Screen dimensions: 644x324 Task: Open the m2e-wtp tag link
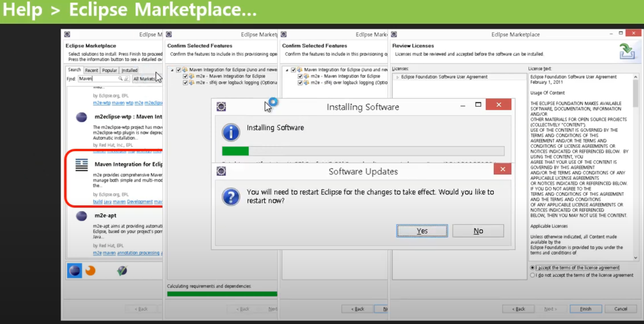102,103
